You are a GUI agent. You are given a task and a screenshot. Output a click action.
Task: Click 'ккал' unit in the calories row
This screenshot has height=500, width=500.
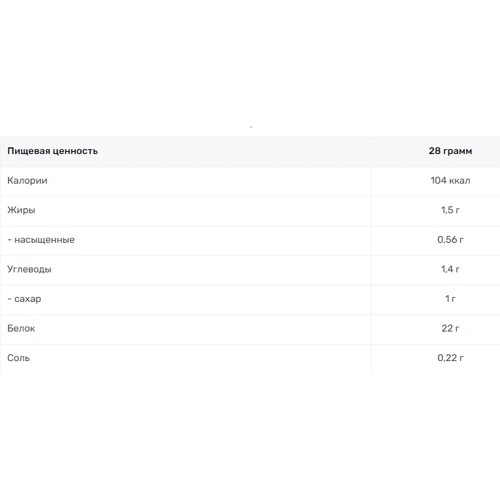click(x=460, y=181)
